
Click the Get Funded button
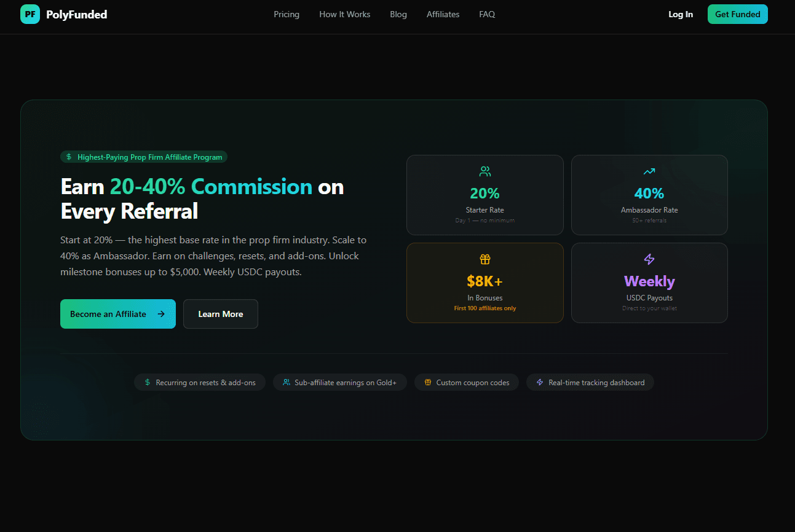pos(737,14)
